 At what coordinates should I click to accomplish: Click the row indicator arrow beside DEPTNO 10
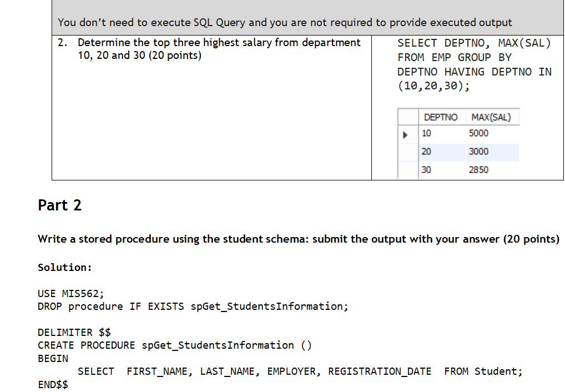[406, 134]
